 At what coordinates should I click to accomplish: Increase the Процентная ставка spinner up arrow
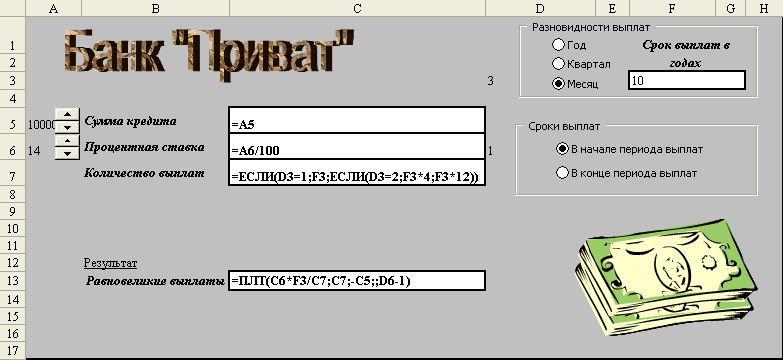pyautogui.click(x=67, y=141)
